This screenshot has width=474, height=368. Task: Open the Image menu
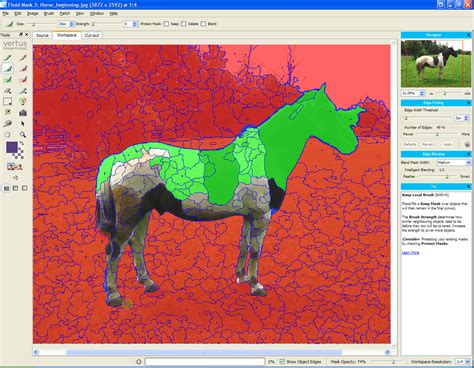(x=32, y=14)
